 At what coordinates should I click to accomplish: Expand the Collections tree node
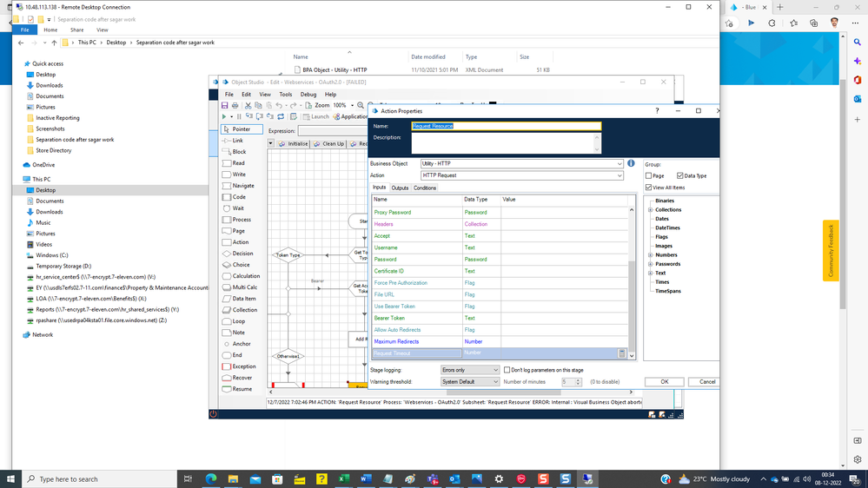pos(650,210)
